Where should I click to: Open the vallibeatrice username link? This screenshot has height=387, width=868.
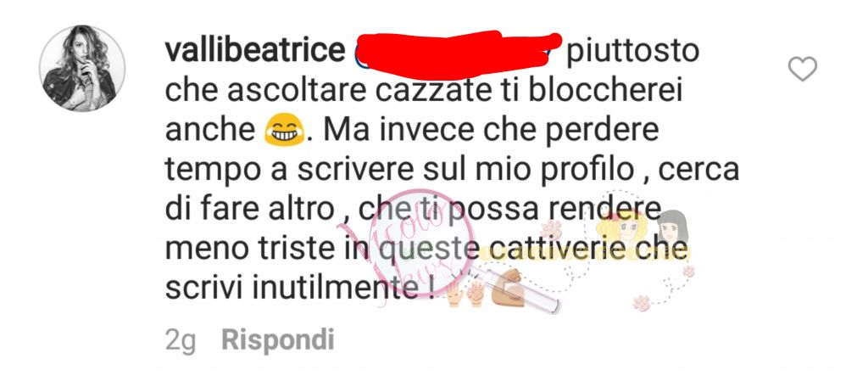[255, 52]
